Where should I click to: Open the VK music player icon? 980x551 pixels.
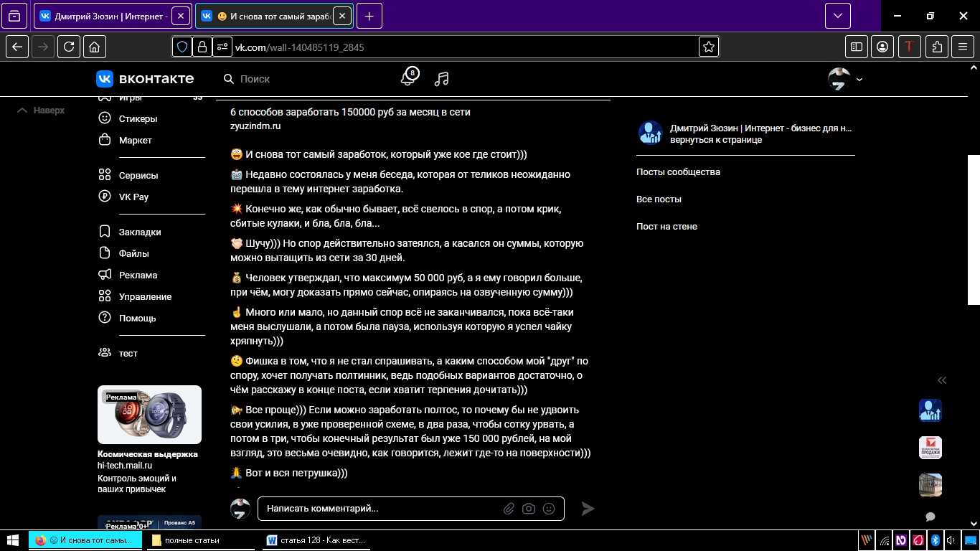pos(442,79)
